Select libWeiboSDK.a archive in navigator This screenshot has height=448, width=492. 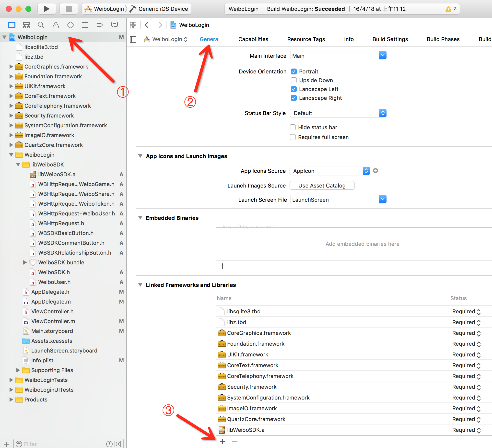point(57,174)
